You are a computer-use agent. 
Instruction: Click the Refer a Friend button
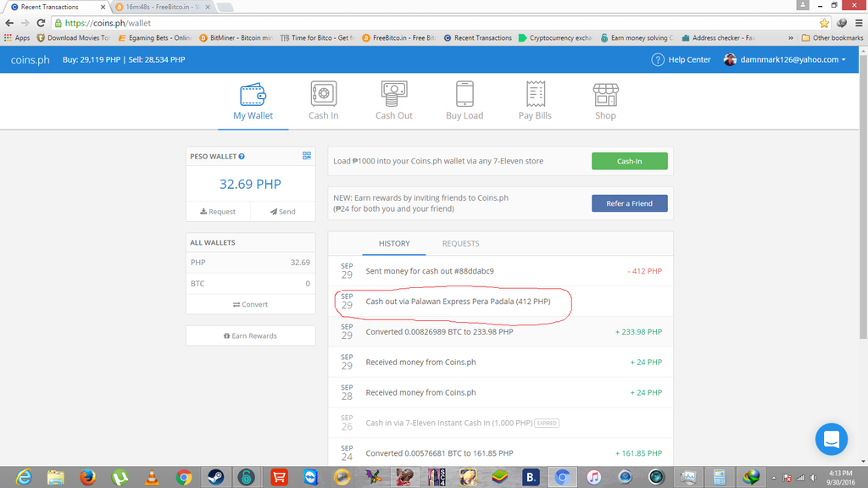pyautogui.click(x=629, y=203)
